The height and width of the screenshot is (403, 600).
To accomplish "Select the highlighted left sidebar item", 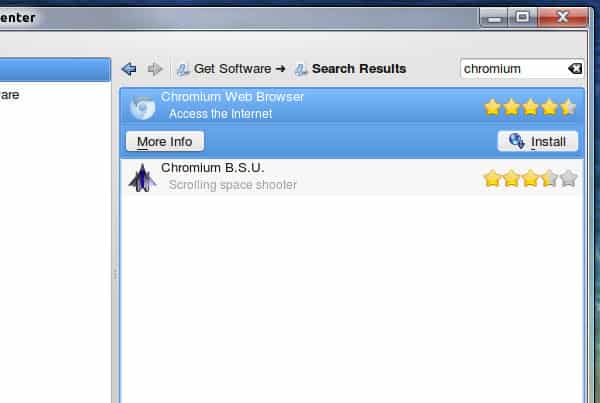I will point(55,70).
